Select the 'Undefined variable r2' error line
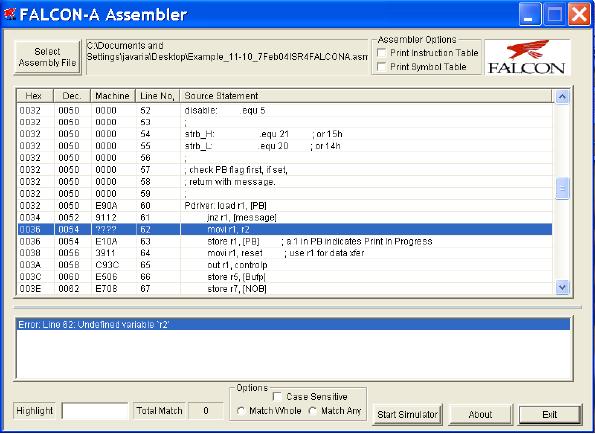This screenshot has height=434, width=595. [293, 325]
